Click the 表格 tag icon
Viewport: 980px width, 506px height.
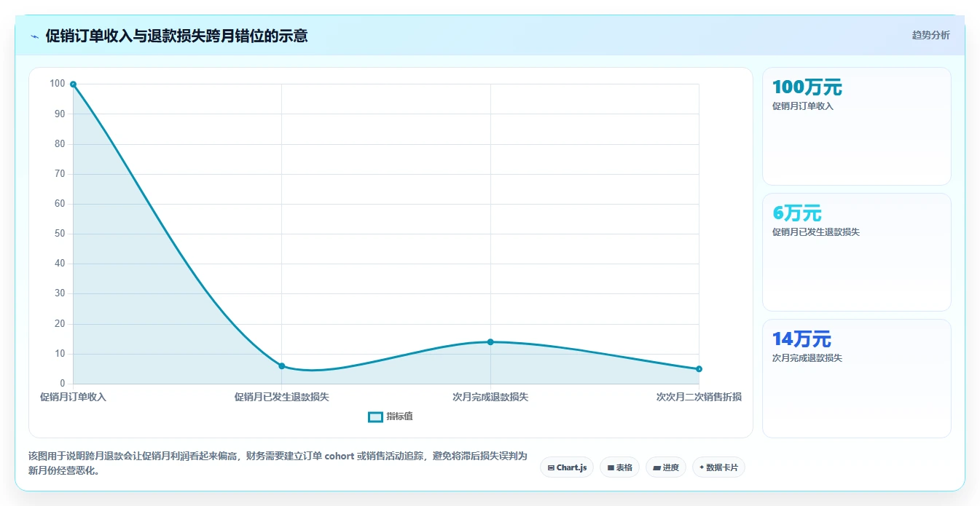point(611,467)
